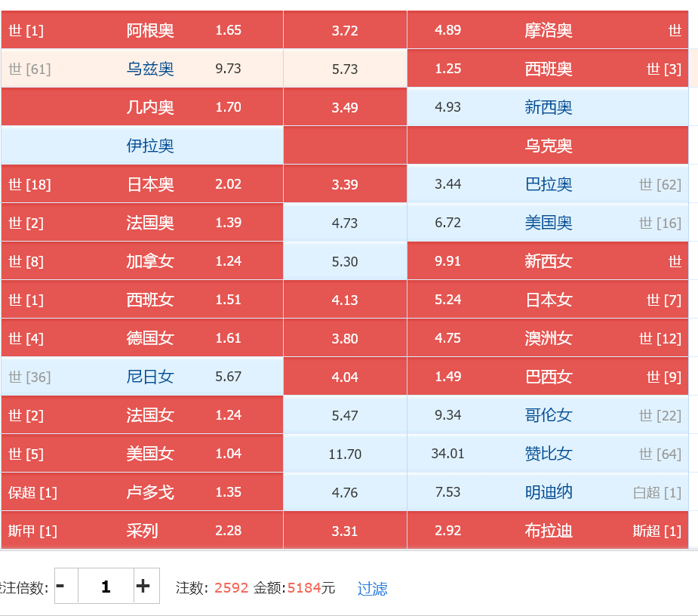The height and width of the screenshot is (616, 698).
Task: Toggle draw odds 3.31 for 采列 match
Action: 345,530
